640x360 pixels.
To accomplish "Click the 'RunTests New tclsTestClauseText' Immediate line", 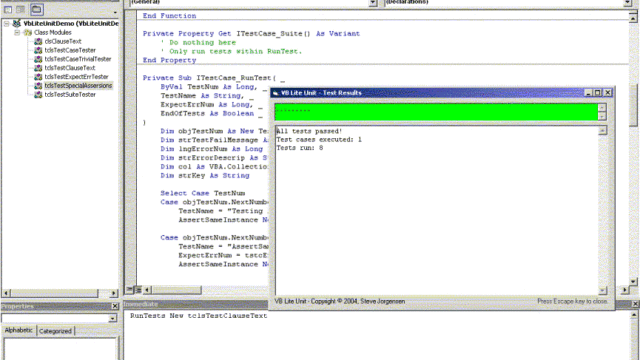I will click(x=199, y=316).
